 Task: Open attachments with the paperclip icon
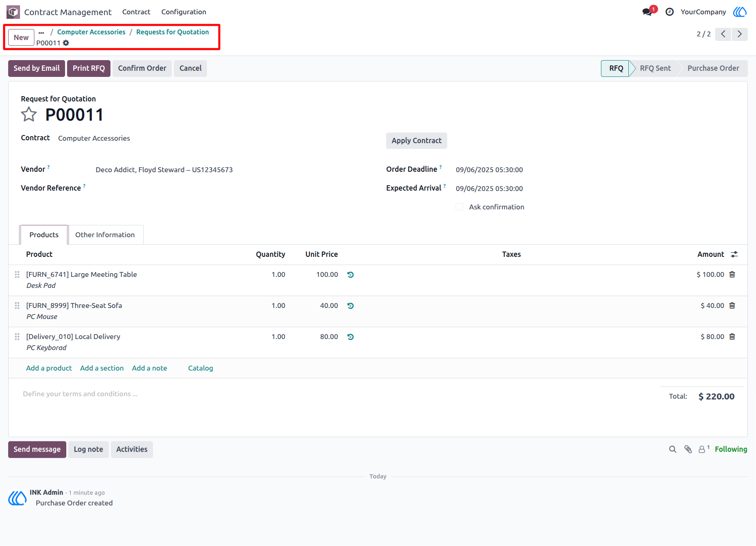(688, 449)
